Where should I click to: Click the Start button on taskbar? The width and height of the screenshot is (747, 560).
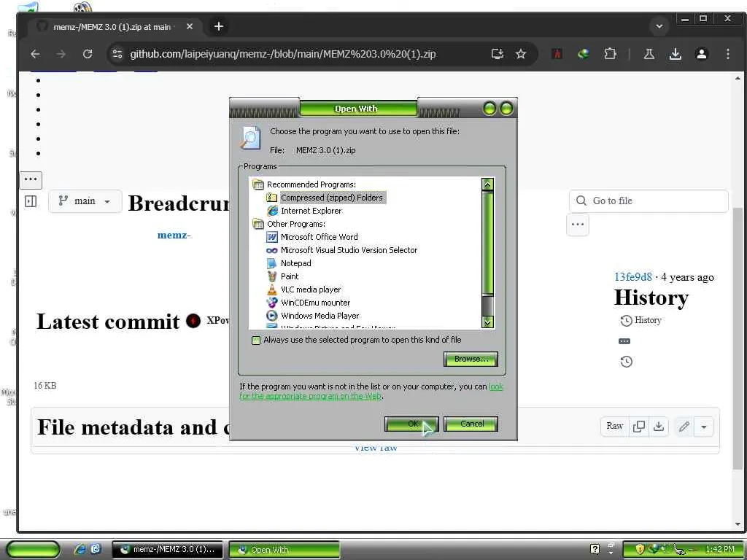(x=33, y=550)
